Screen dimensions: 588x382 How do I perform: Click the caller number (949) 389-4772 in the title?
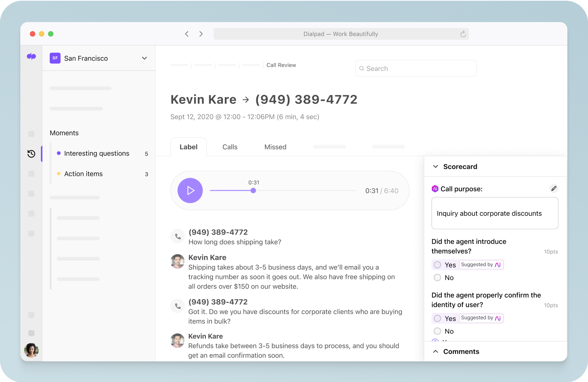point(306,99)
